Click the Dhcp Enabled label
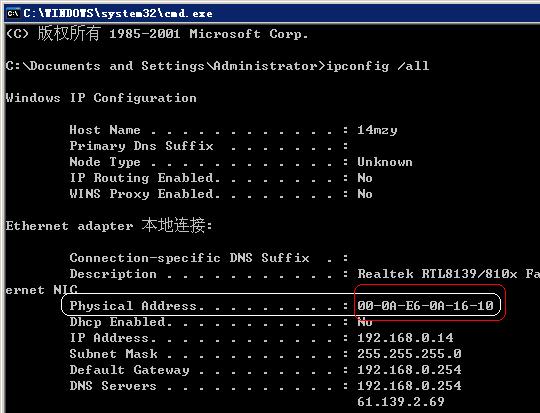The height and width of the screenshot is (413, 540). coord(121,322)
